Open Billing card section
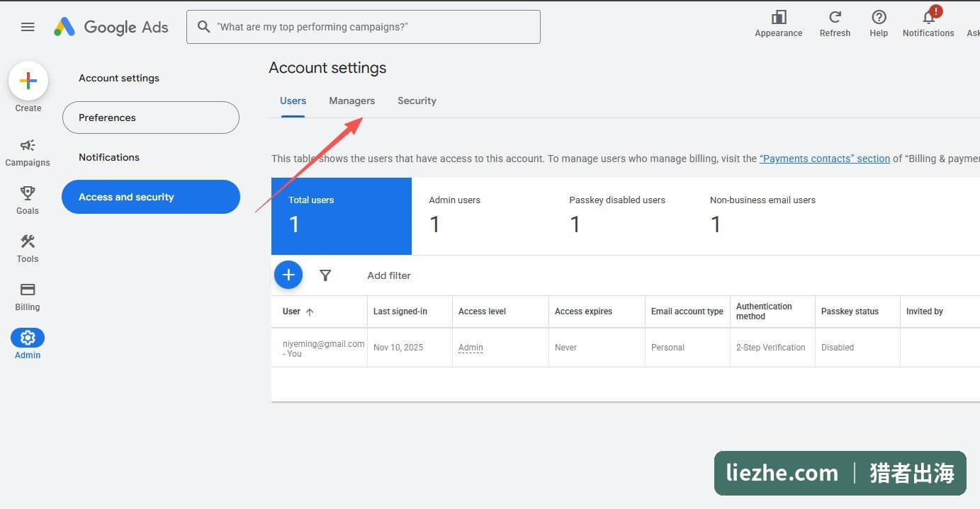980x509 pixels. coord(28,297)
